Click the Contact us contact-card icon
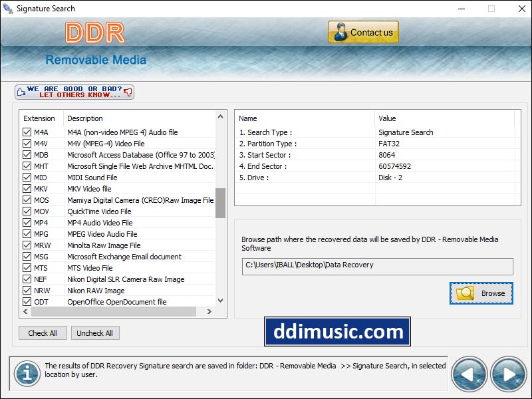This screenshot has width=532, height=399. [x=342, y=31]
